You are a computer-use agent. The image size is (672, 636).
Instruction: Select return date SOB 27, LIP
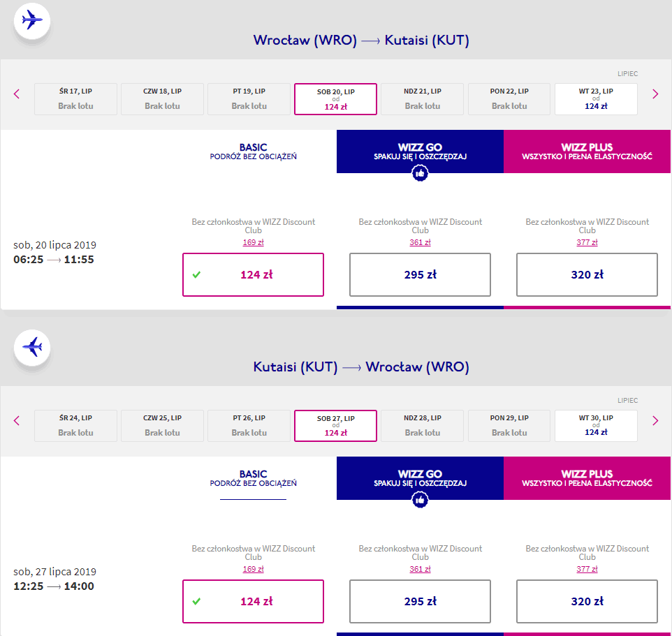coord(335,425)
